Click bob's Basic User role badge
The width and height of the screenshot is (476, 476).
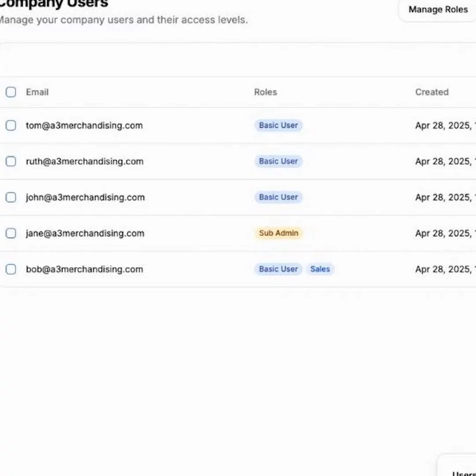tap(279, 269)
